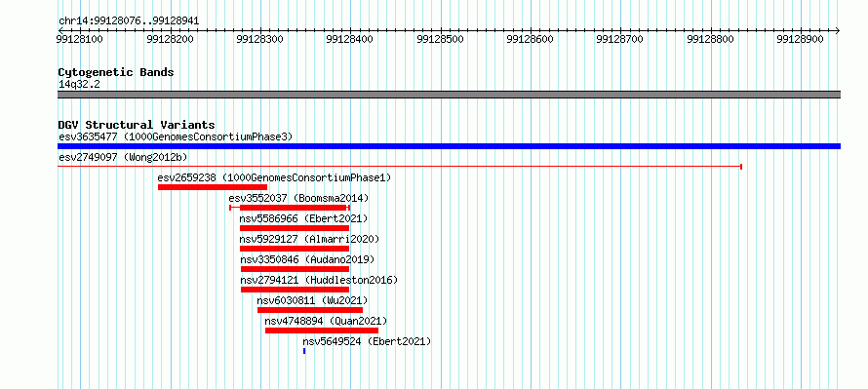Click the esv2659238 red variant bar
Image resolution: width=868 pixels, height=389 pixels.
click(x=213, y=187)
